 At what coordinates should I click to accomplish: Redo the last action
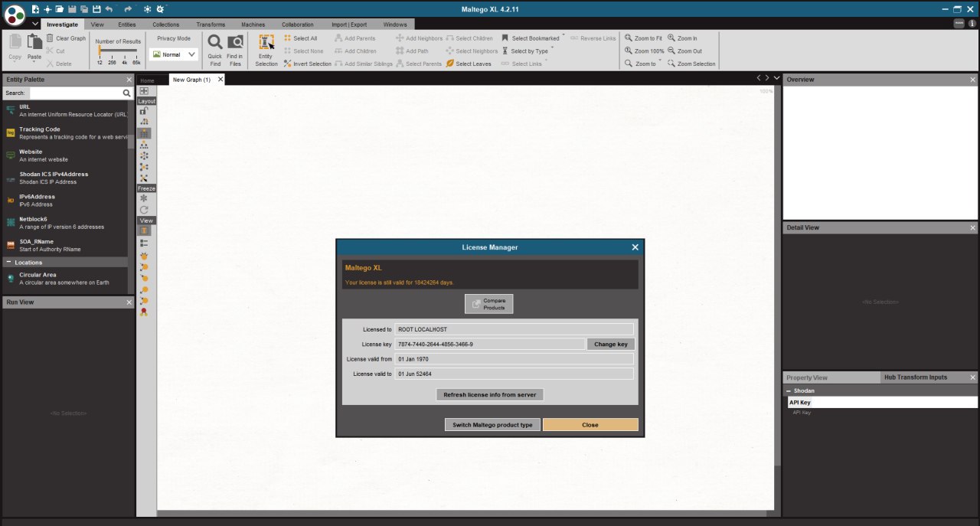tap(128, 9)
